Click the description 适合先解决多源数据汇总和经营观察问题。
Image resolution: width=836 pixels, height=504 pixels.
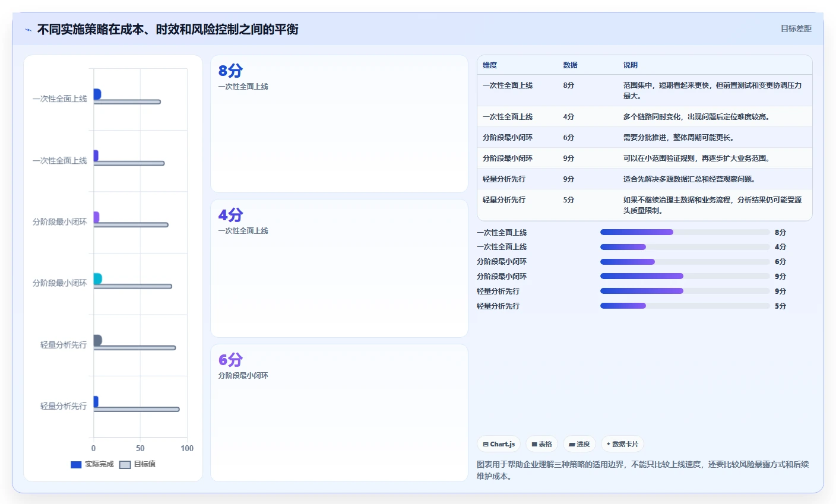tap(689, 179)
